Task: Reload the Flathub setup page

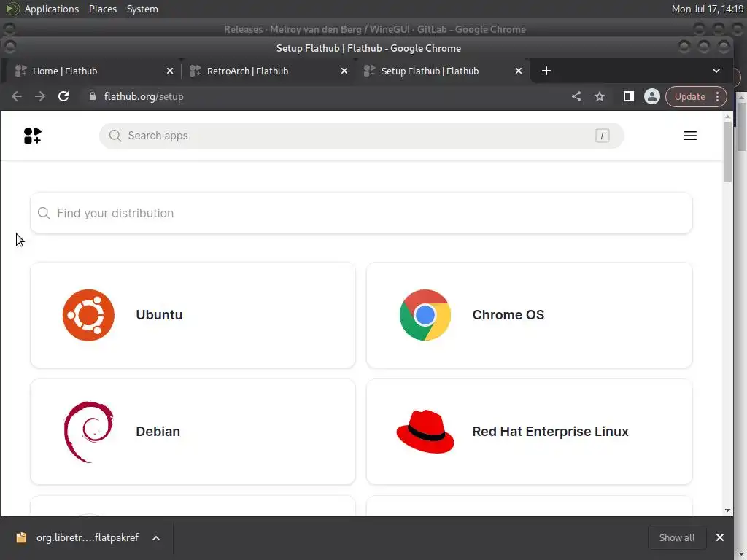Action: pyautogui.click(x=63, y=97)
